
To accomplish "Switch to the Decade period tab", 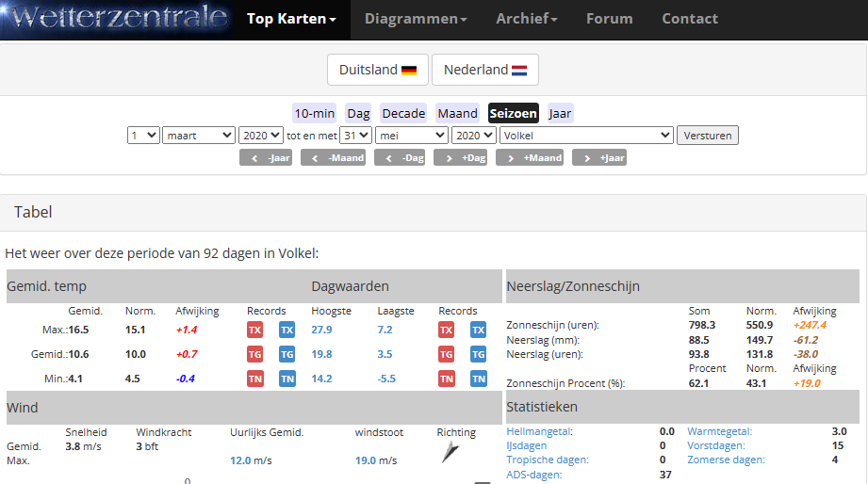I will 403,113.
